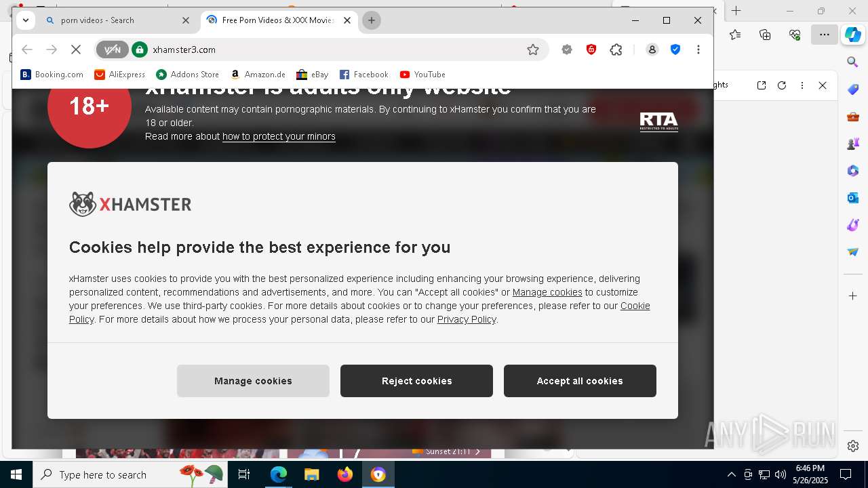Open Edge browser essentials heart icon
The height and width of the screenshot is (488, 868).
tap(795, 35)
